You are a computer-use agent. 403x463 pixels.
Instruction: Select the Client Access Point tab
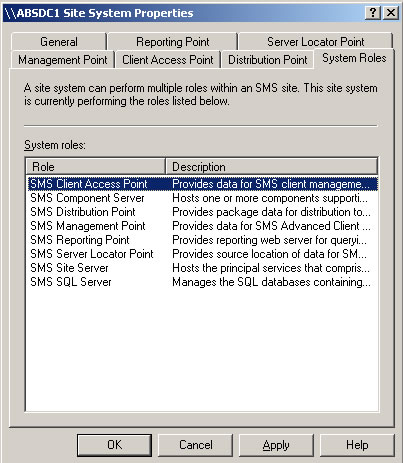pyautogui.click(x=168, y=60)
